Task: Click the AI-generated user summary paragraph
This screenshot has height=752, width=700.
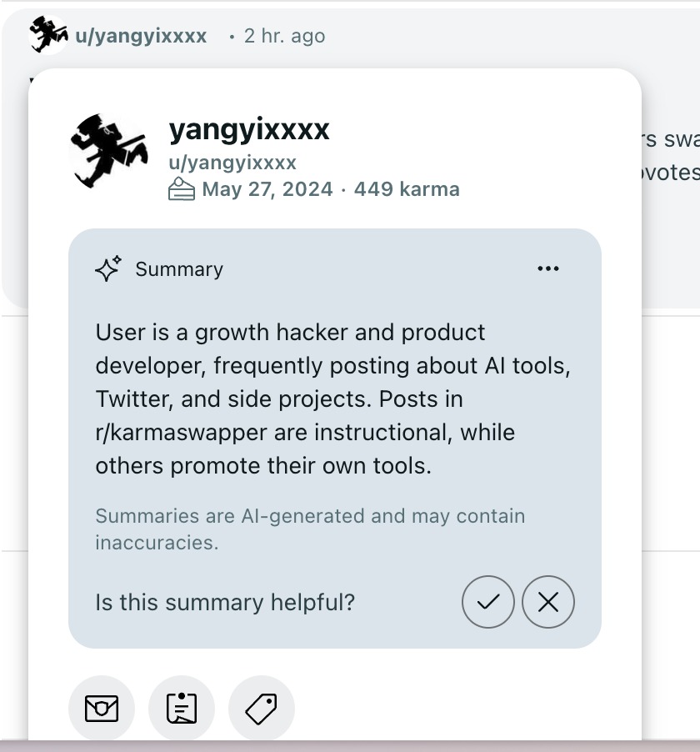Action: pyautogui.click(x=332, y=399)
